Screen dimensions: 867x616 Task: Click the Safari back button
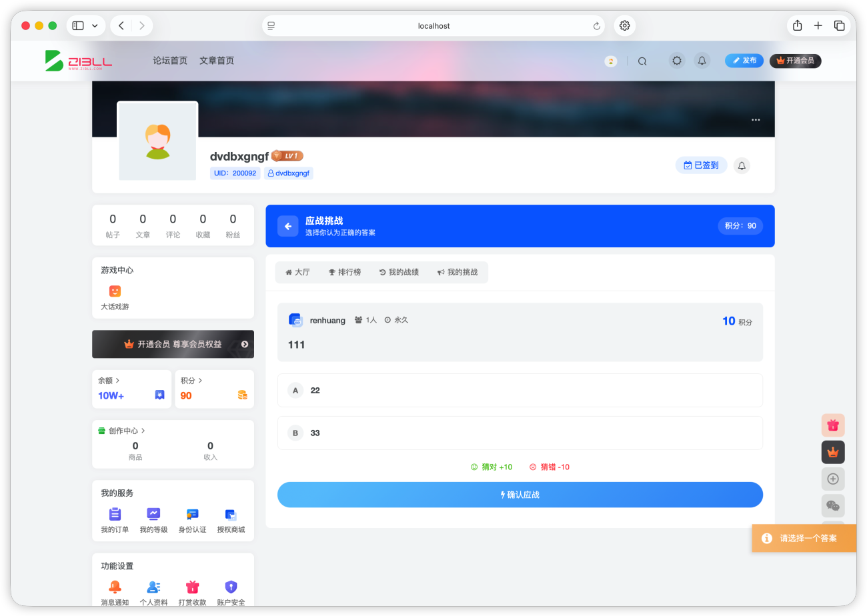121,25
